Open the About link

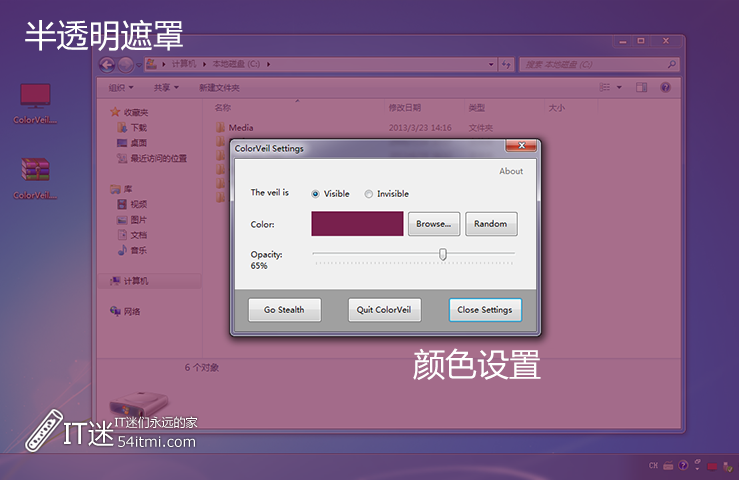pos(511,171)
